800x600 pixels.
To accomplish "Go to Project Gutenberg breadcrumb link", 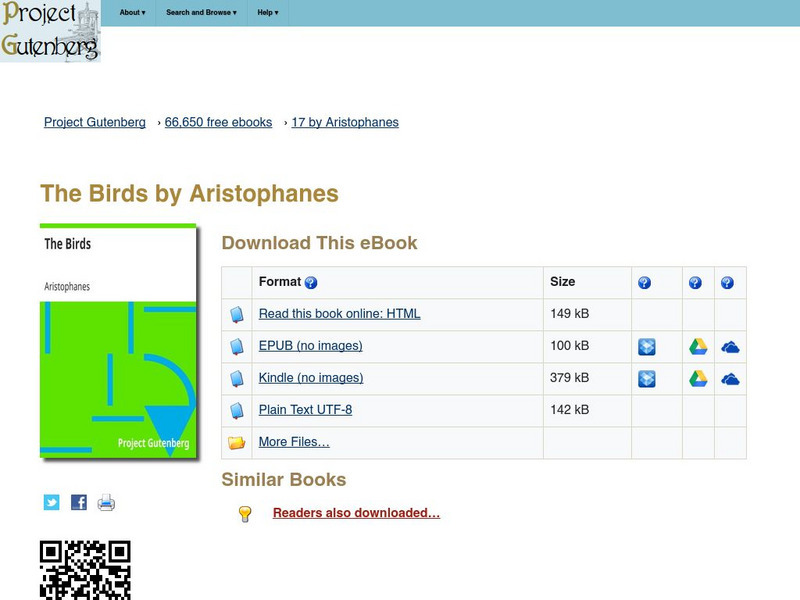I will (95, 122).
